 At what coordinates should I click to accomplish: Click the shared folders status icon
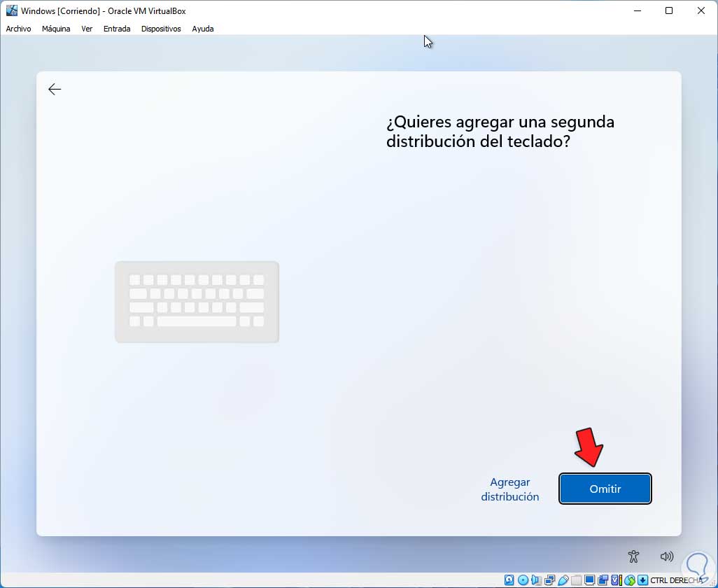577,580
